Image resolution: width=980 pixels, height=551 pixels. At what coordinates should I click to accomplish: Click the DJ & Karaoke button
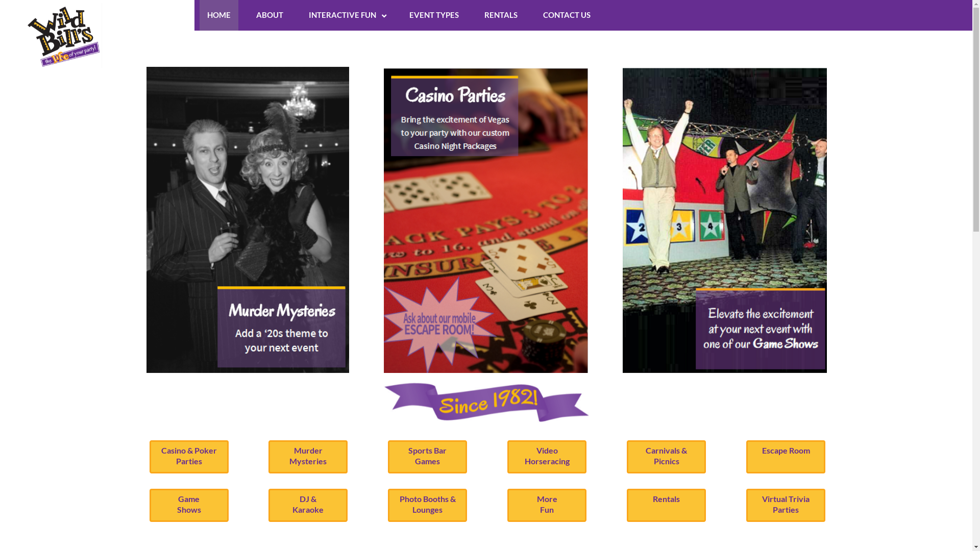click(x=308, y=505)
